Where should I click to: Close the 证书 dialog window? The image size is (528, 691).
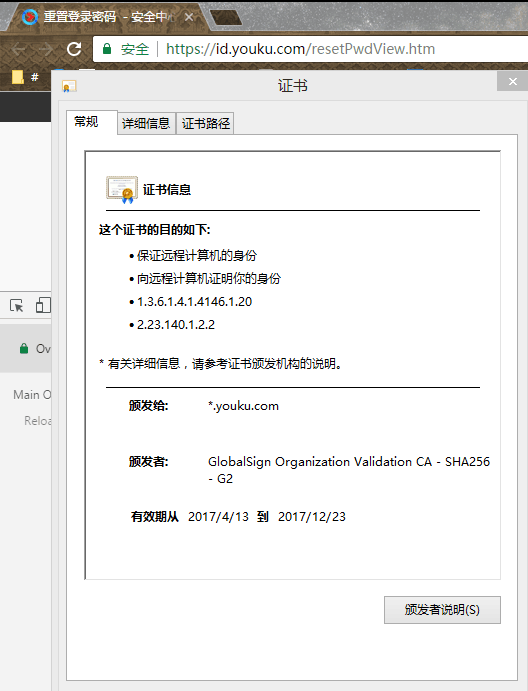pyautogui.click(x=513, y=82)
